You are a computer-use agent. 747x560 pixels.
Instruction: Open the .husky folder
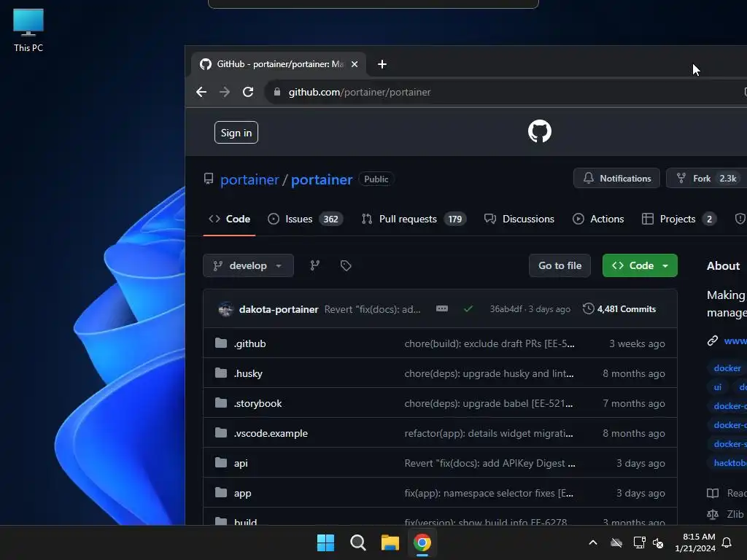coord(248,374)
